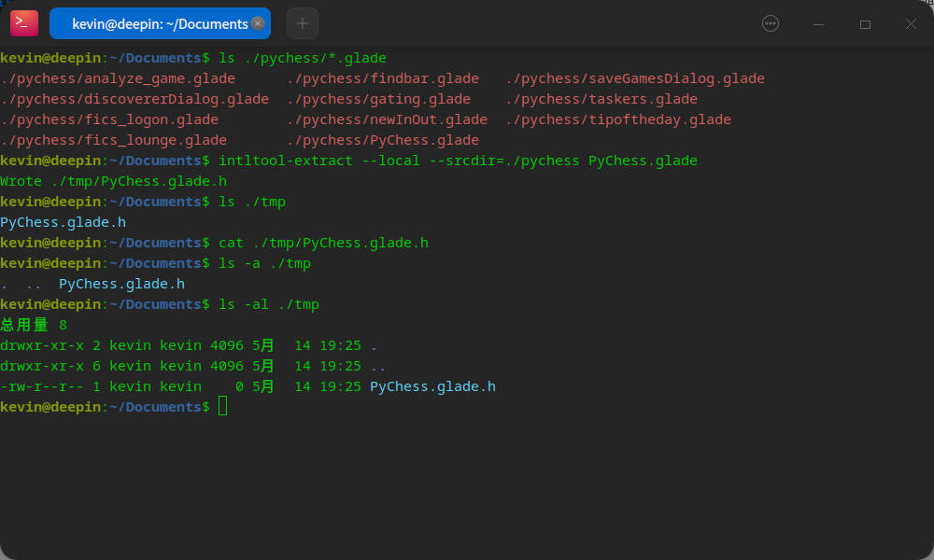Viewport: 934px width, 560px height.
Task: Click the deepin Terminal logo in the title bar
Action: point(23,22)
